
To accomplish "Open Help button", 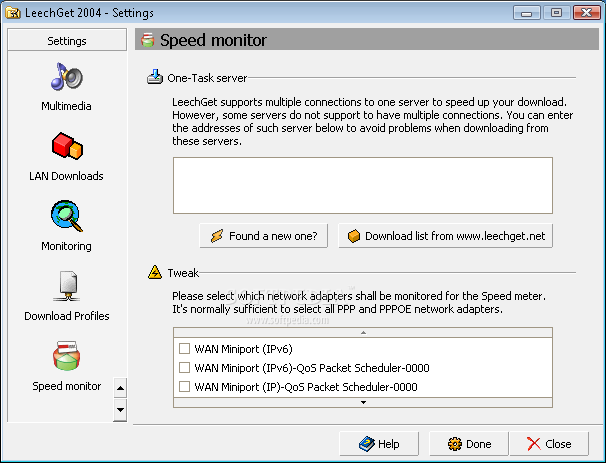I will pos(379,444).
